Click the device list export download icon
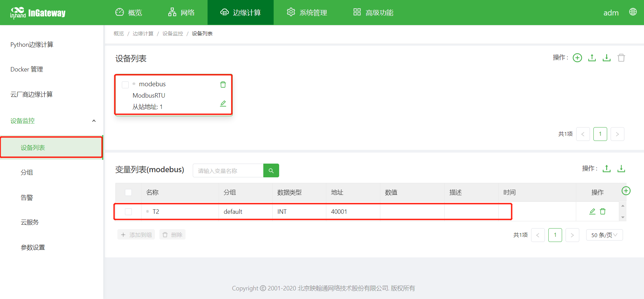Screen dimensions: 644x299 tap(606, 58)
